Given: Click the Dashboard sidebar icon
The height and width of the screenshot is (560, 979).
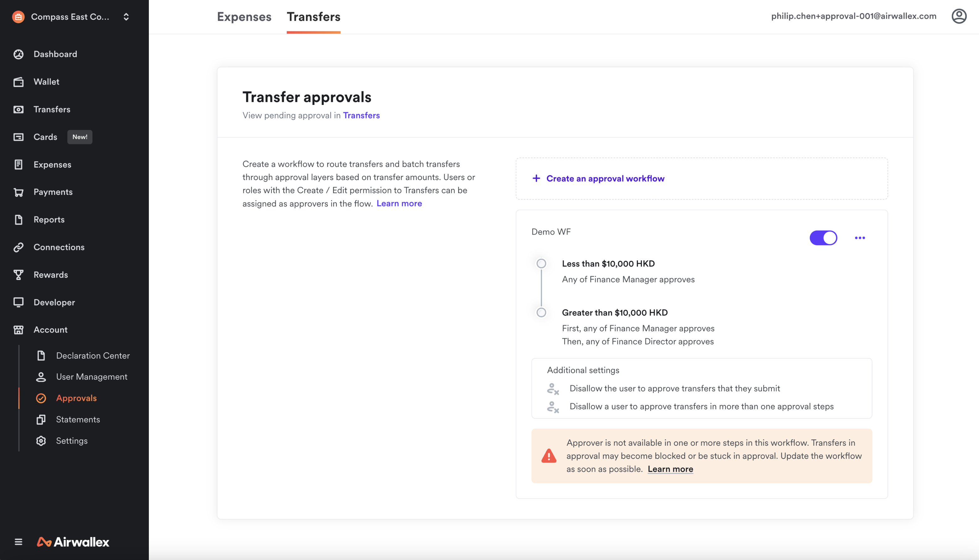Looking at the screenshot, I should pos(18,54).
